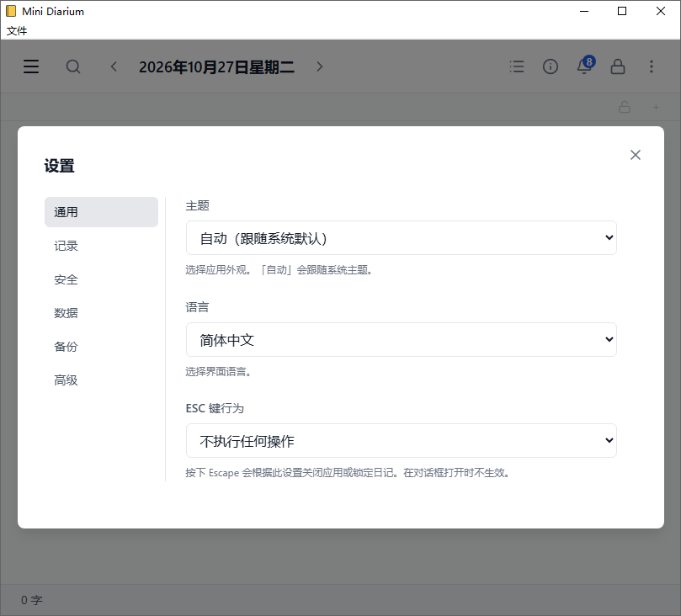Click the plus add entry icon

click(x=656, y=107)
